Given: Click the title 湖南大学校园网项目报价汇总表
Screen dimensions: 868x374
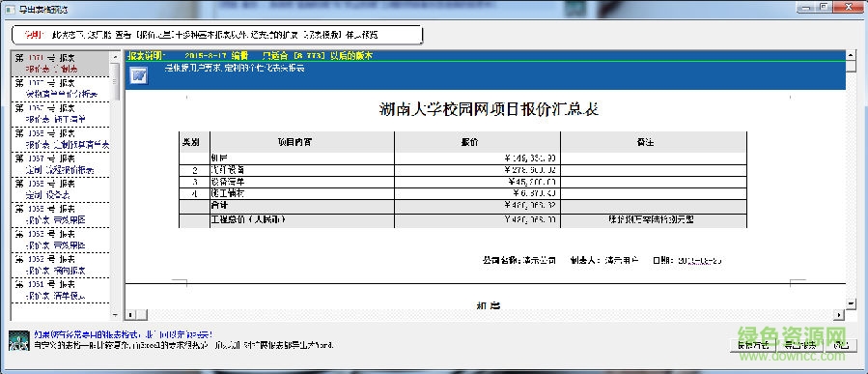Looking at the screenshot, I should [489, 109].
